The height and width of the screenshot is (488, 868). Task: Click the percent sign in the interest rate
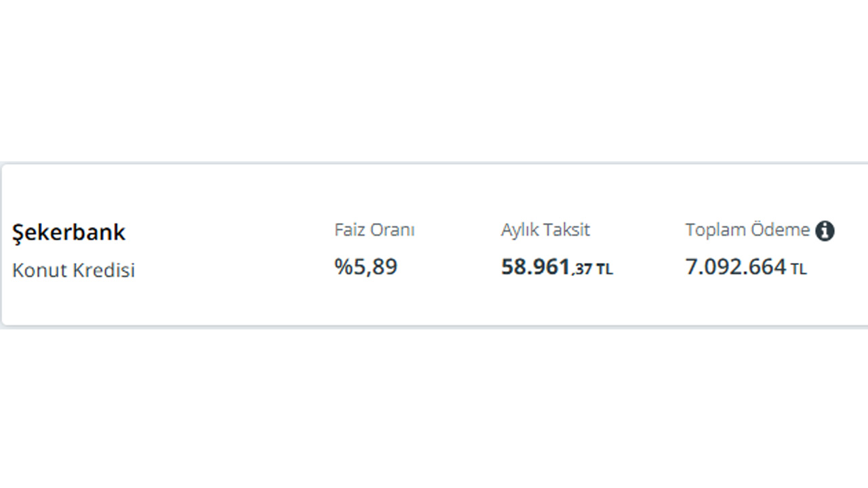point(342,267)
